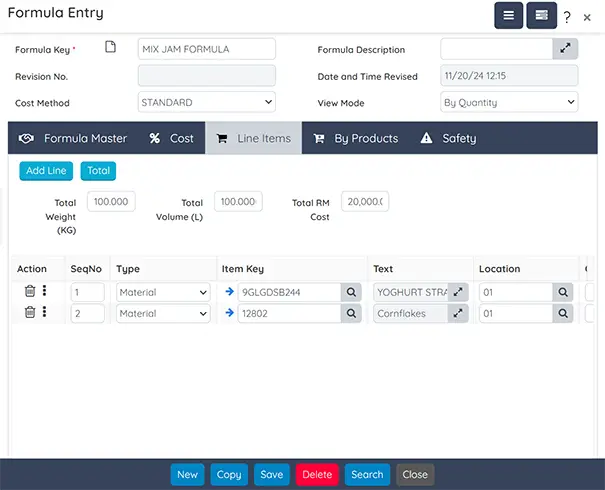Search location for row 2
This screenshot has height=490, width=605.
[x=563, y=313]
